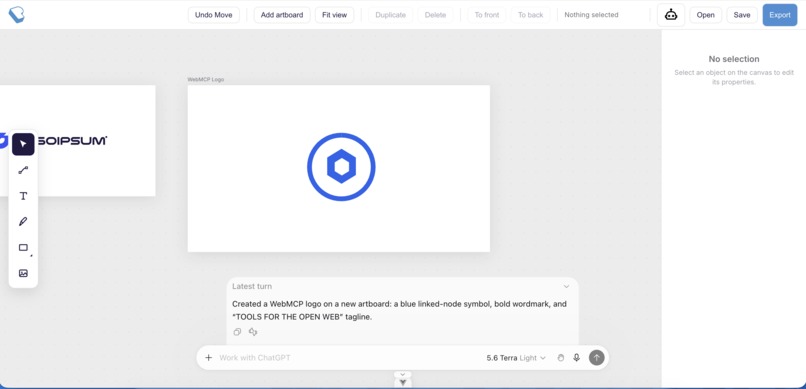Viewport: 806px width, 389px height.
Task: Click To back
Action: 530,15
